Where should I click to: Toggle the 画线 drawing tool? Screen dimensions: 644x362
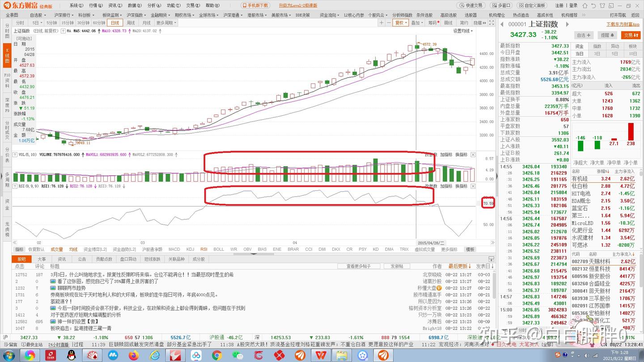[x=448, y=23]
